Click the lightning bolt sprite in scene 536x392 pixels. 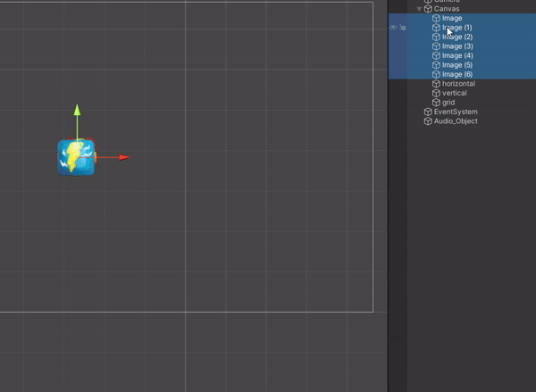76,157
